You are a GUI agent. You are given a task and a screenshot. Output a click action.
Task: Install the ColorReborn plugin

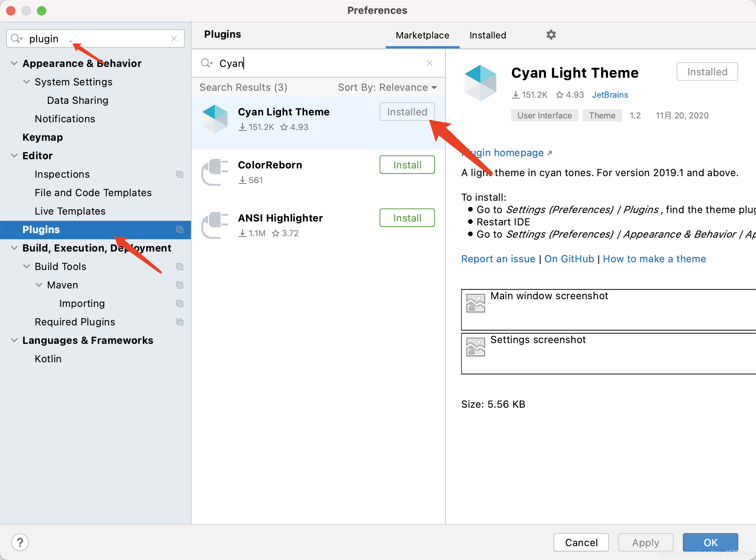tap(407, 165)
